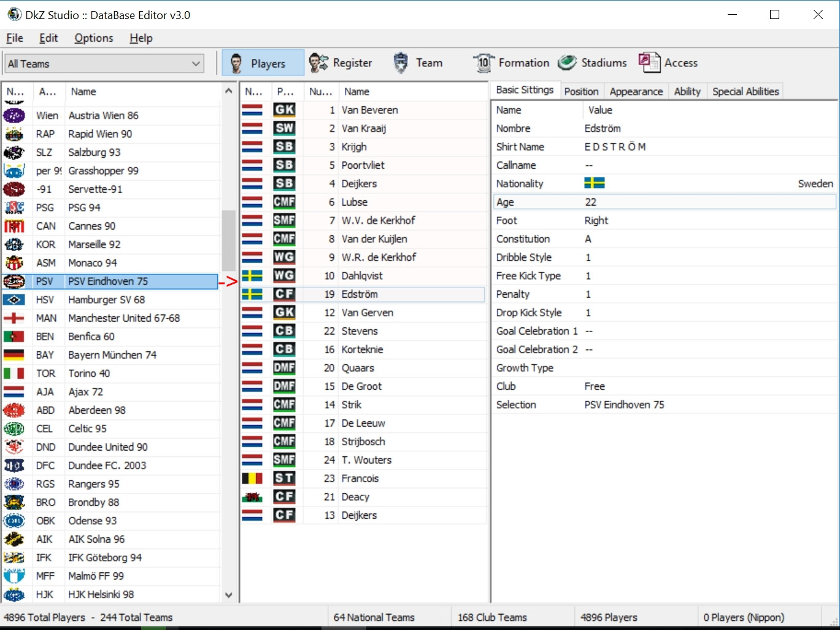Switch to the Appearance tab
840x630 pixels.
pos(636,91)
